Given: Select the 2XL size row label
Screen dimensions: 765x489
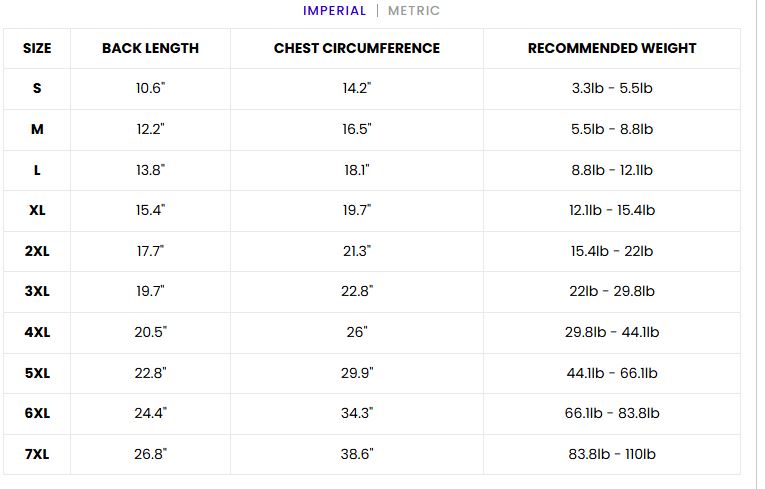Looking at the screenshot, I should coord(37,251).
